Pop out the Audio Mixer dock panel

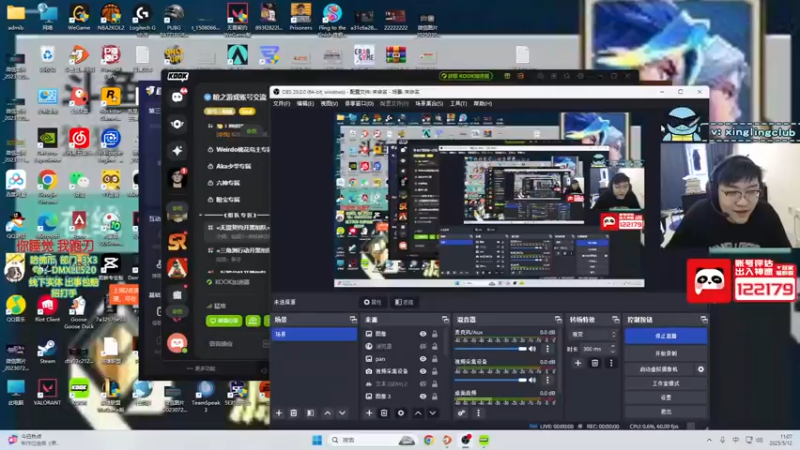point(558,319)
